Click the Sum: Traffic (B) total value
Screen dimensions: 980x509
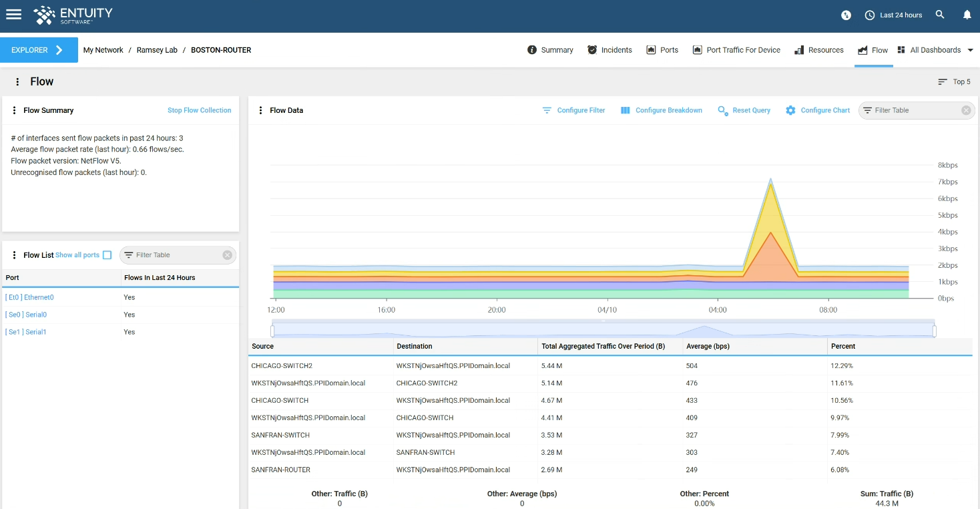coord(887,504)
